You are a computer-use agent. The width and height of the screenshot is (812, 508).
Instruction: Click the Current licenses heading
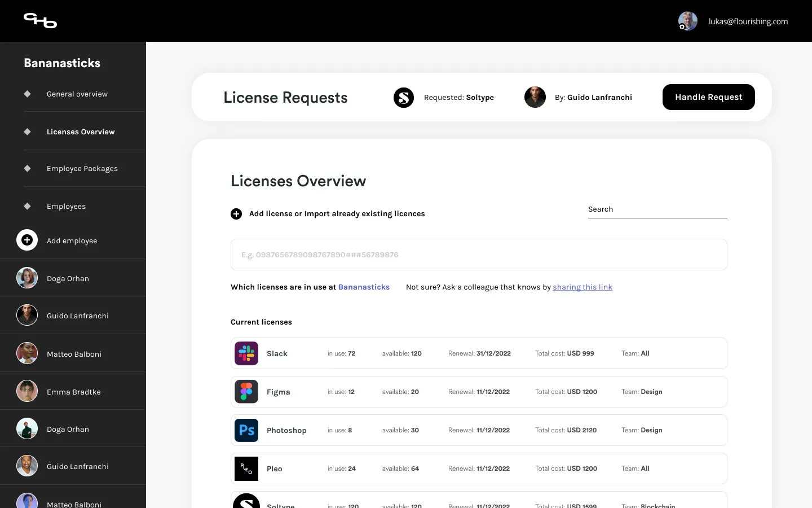pos(261,322)
